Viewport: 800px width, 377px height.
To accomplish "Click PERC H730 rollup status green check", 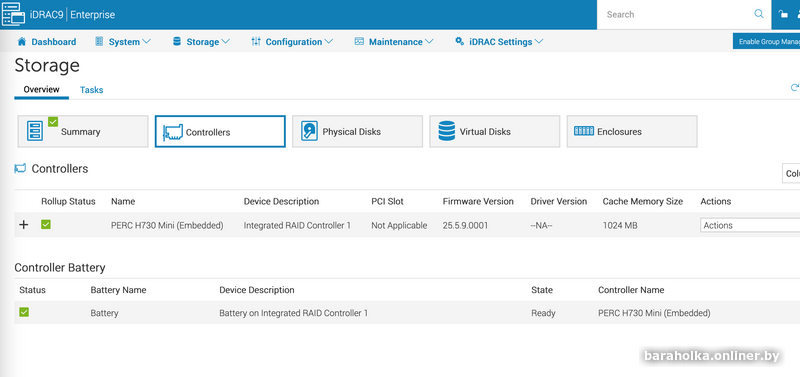I will (46, 224).
